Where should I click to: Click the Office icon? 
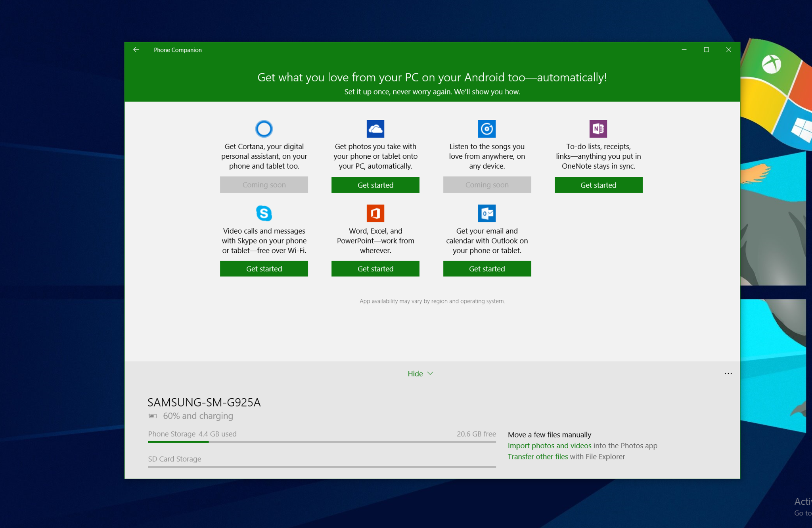[375, 213]
